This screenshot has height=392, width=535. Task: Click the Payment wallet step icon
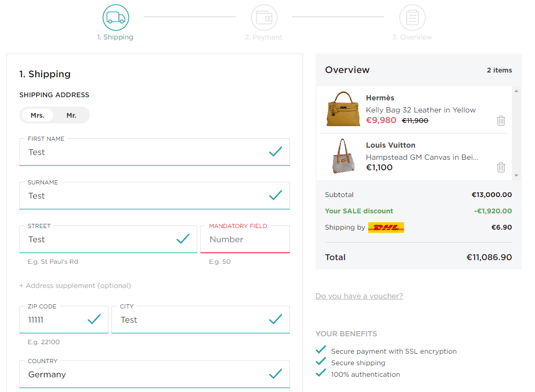pyautogui.click(x=264, y=17)
